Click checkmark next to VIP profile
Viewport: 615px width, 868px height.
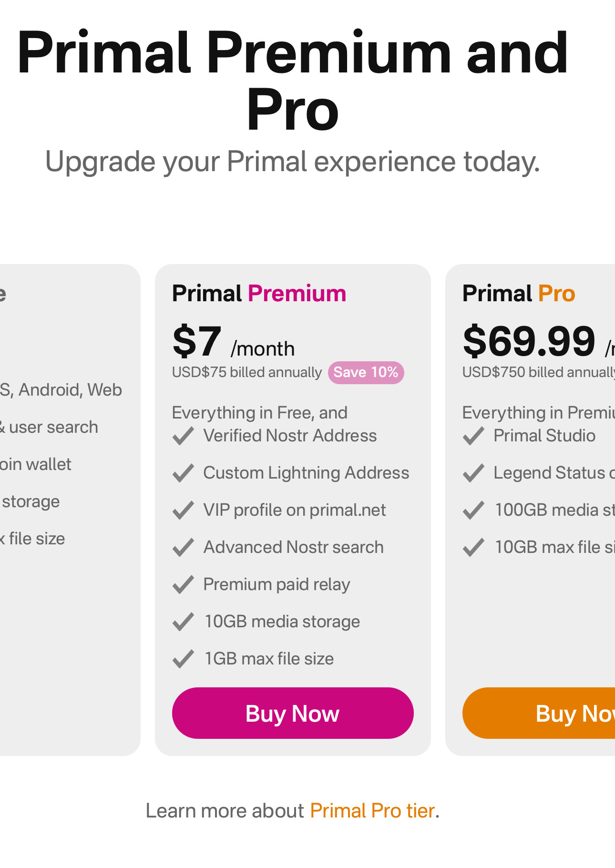point(183,511)
